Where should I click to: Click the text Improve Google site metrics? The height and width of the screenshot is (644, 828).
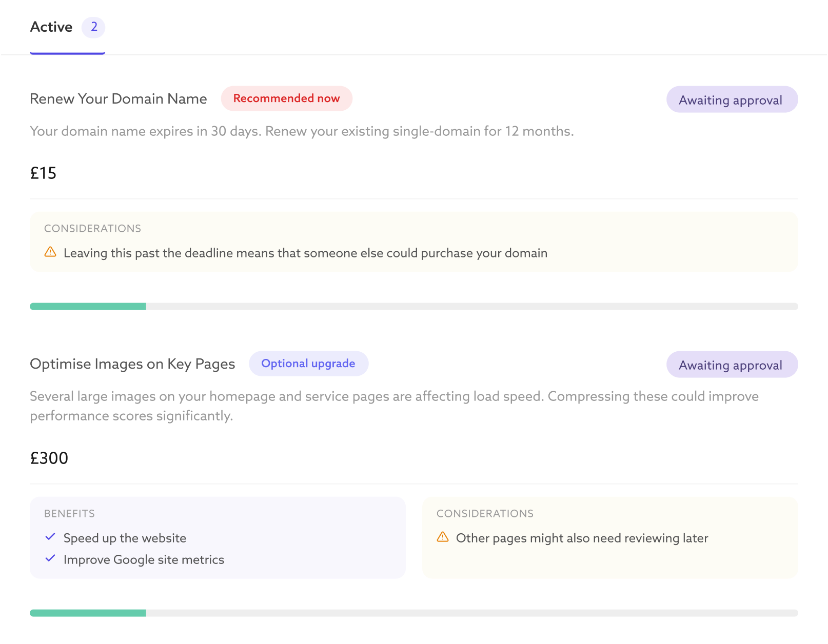144,559
